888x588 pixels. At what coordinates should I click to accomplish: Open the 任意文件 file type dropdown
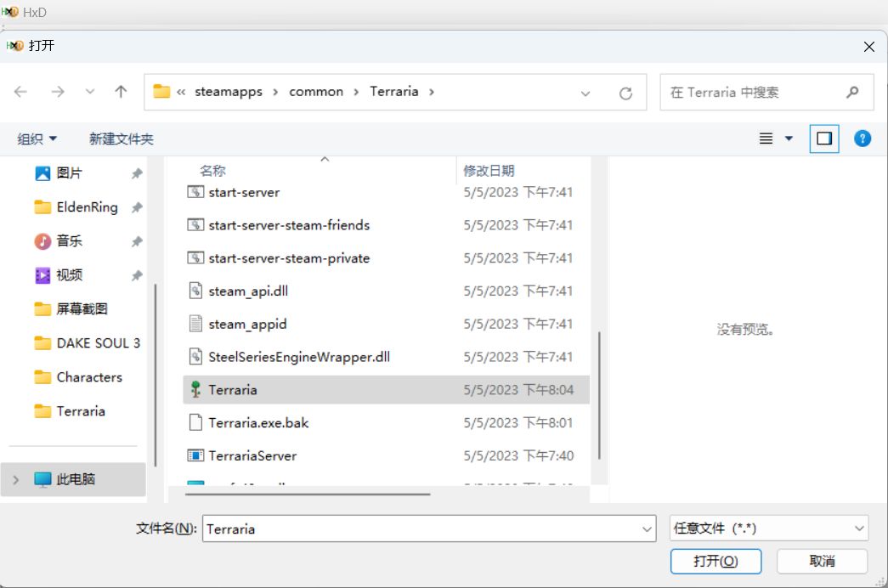click(x=769, y=529)
